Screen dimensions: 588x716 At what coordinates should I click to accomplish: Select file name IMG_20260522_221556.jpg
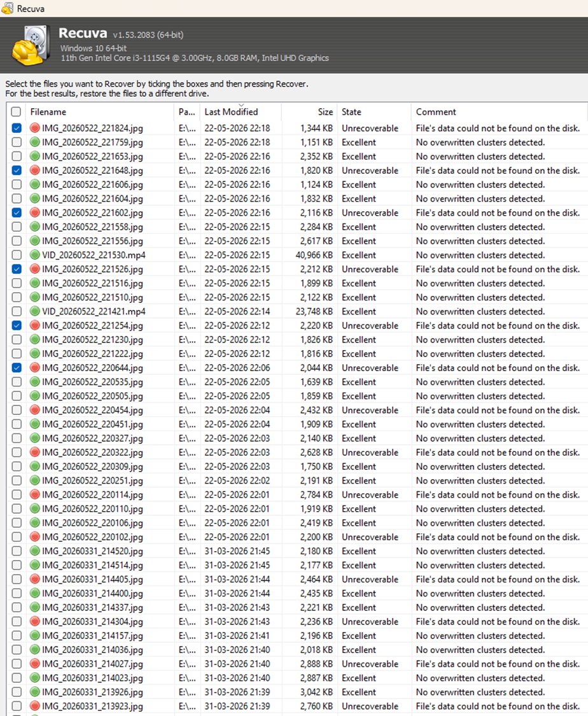(92, 241)
